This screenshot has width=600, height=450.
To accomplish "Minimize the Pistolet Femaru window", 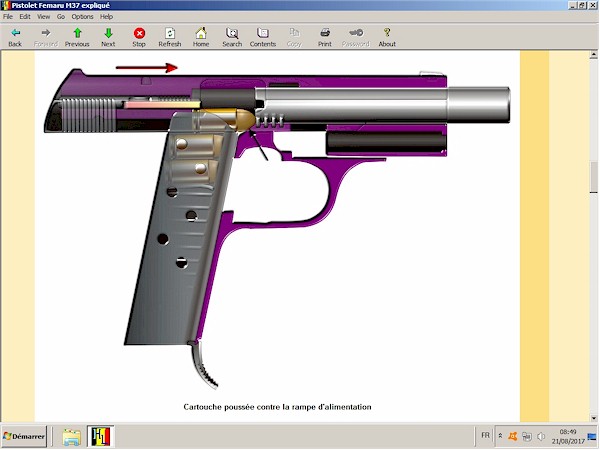I will 573,5.
